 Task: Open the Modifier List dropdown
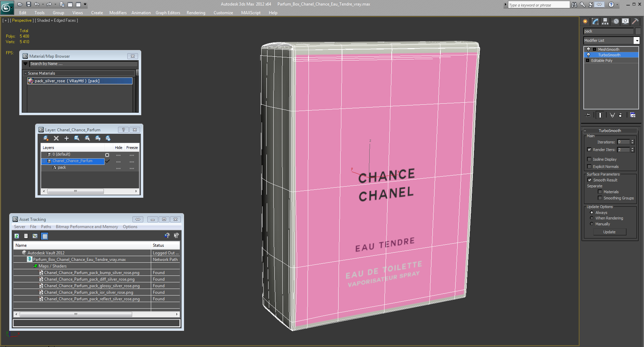[636, 40]
